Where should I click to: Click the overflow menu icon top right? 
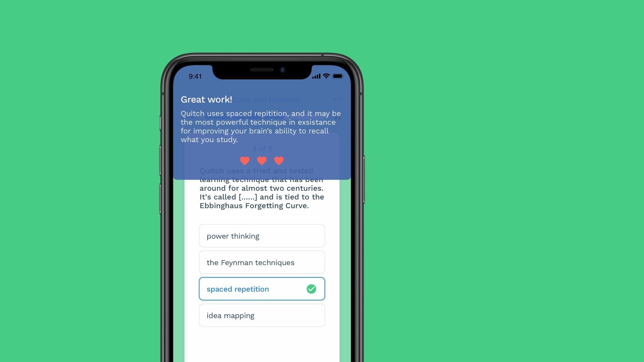point(337,100)
